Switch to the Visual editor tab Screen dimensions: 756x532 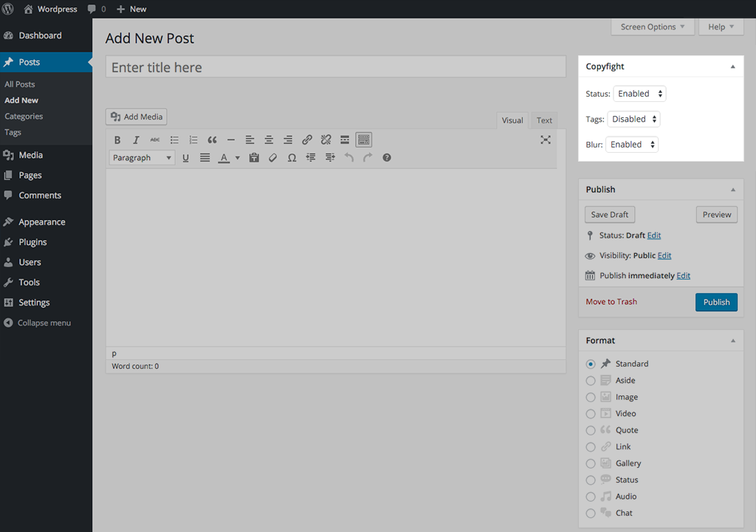[512, 120]
